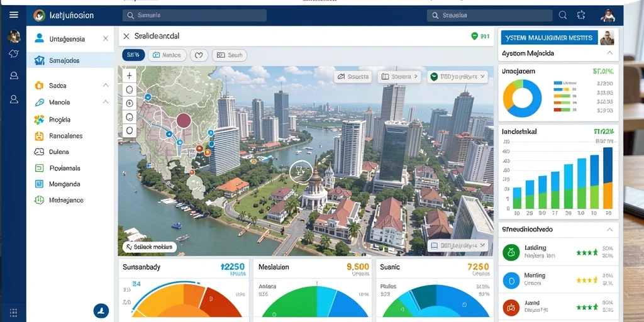Close the Sralideantdal panel
Viewport: 644px width, 322px height.
point(126,36)
